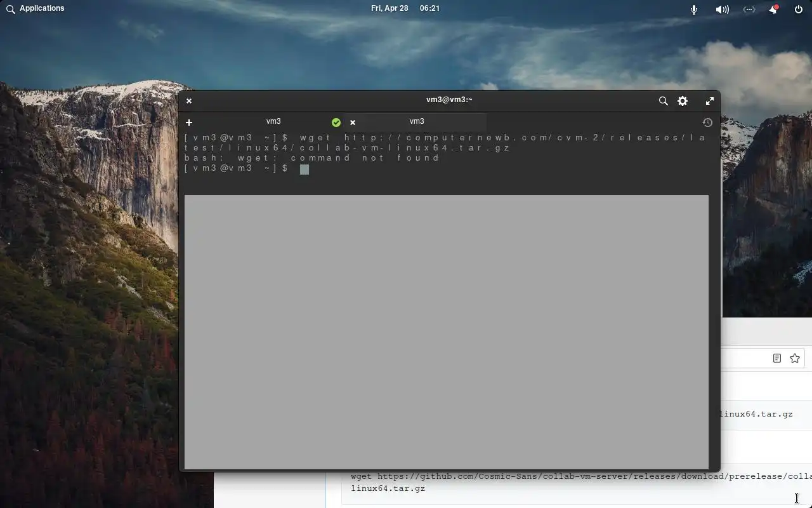812x508 pixels.
Task: Open the power session menu
Action: (x=799, y=10)
